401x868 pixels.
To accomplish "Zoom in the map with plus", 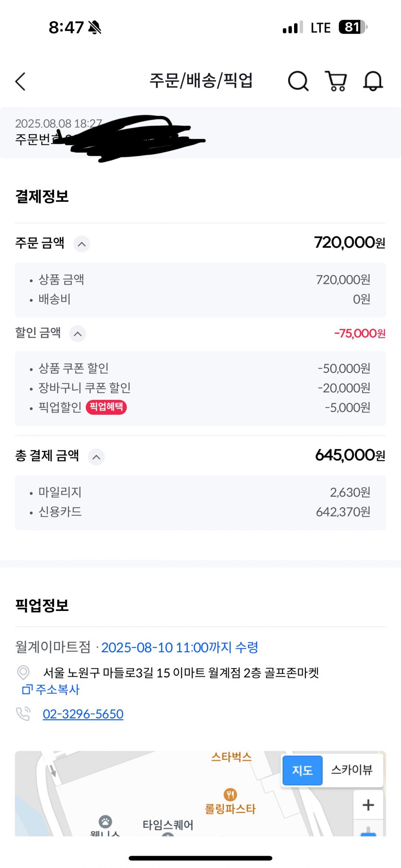I will click(x=368, y=805).
